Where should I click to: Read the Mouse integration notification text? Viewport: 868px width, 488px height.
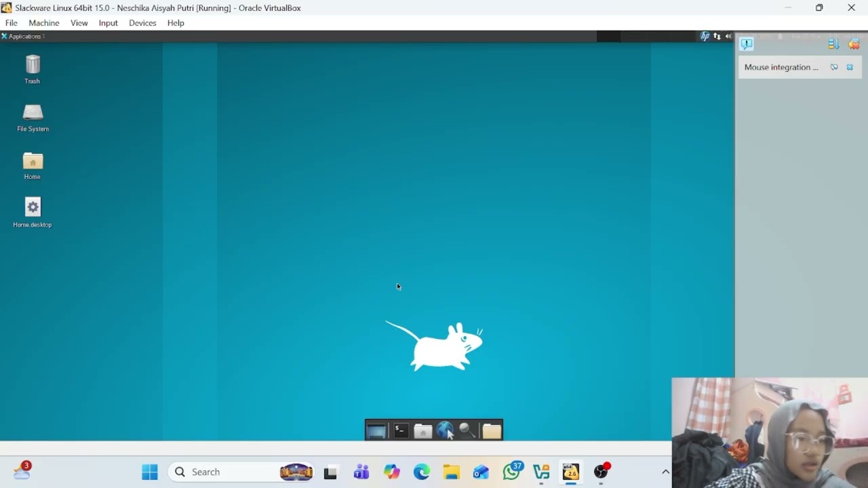pos(781,67)
